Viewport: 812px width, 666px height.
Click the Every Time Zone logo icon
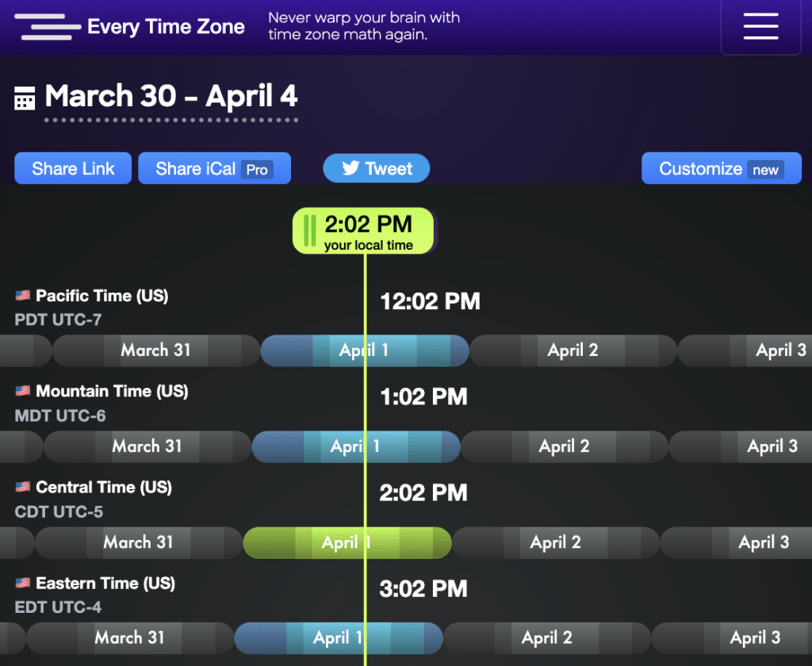click(48, 27)
